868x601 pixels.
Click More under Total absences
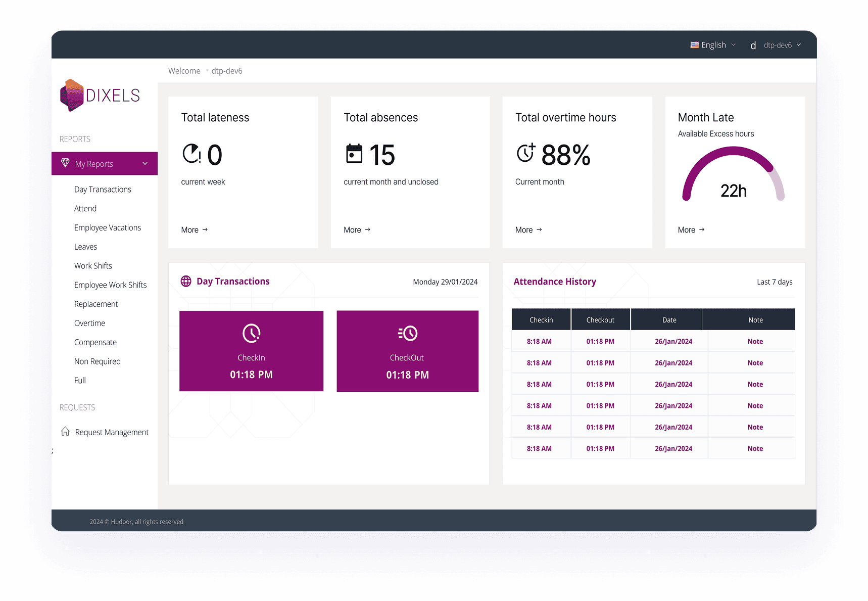(357, 230)
